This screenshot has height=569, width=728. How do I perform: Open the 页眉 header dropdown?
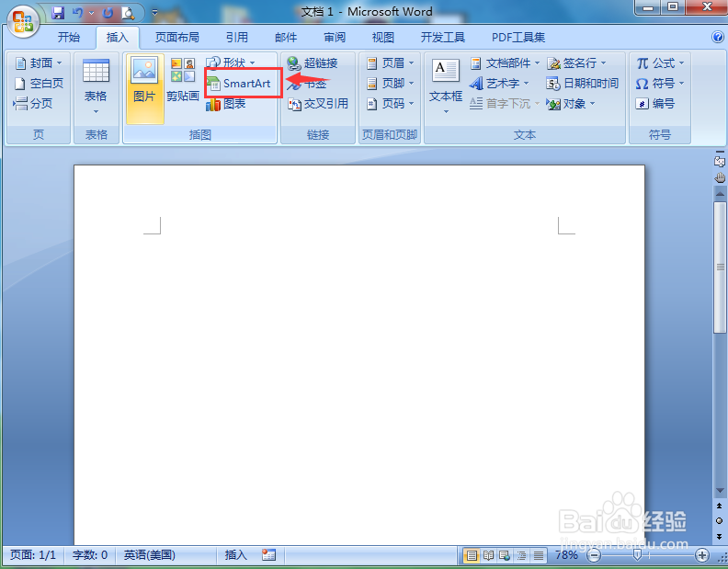390,63
